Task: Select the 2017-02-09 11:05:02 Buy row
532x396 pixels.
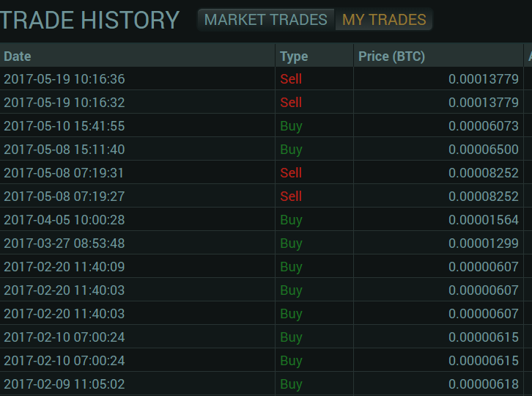Action: [266, 384]
